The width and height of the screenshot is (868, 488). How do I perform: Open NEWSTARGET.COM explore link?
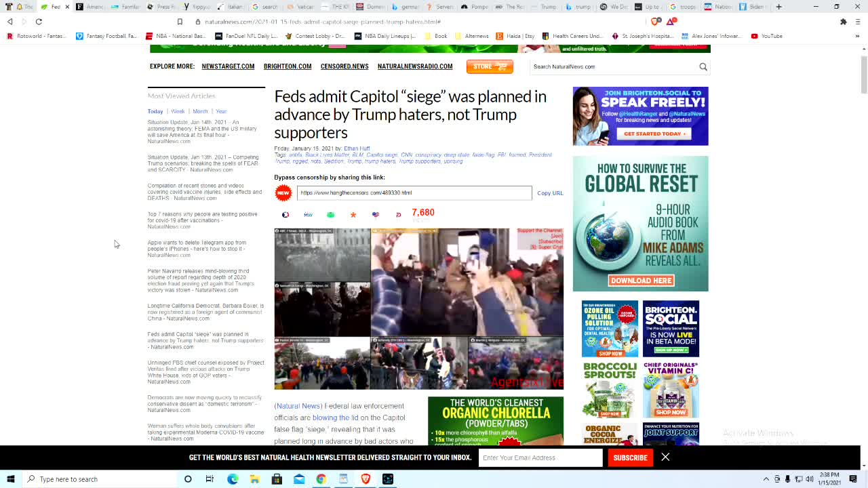228,66
